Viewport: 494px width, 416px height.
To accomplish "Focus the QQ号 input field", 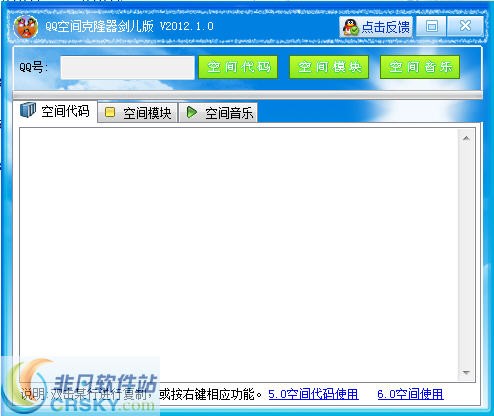I will pos(128,68).
